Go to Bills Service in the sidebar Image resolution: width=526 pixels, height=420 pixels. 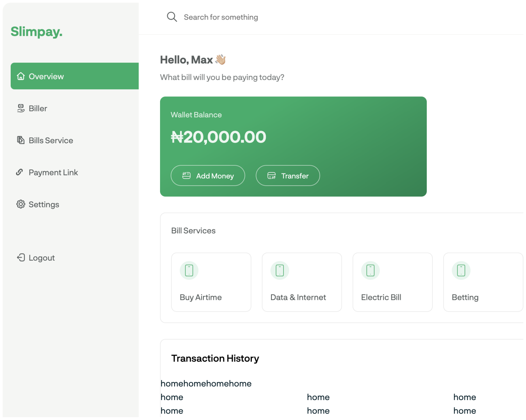coord(51,140)
